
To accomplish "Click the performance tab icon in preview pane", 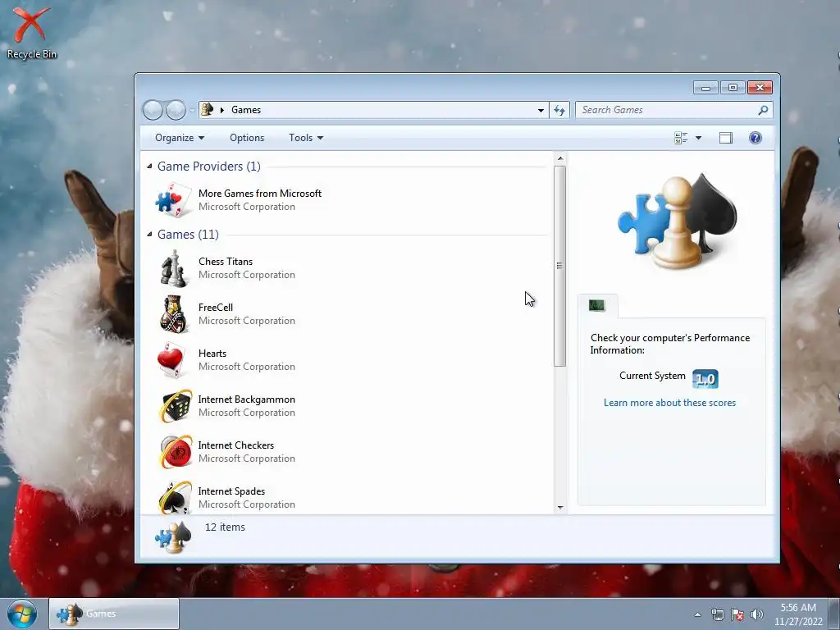I will pos(597,305).
